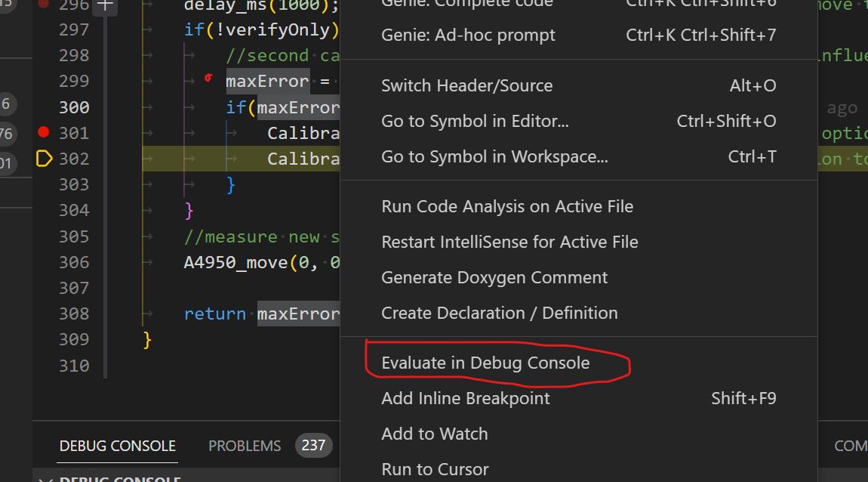Choose Run to Cursor

coord(435,468)
